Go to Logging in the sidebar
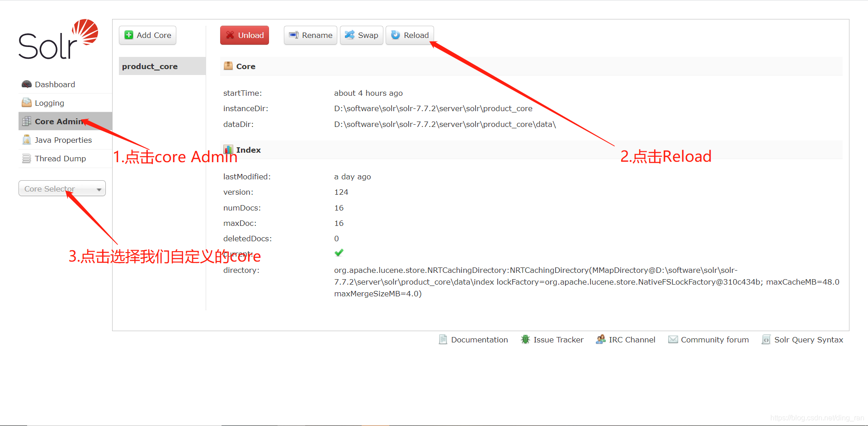 pyautogui.click(x=65, y=103)
